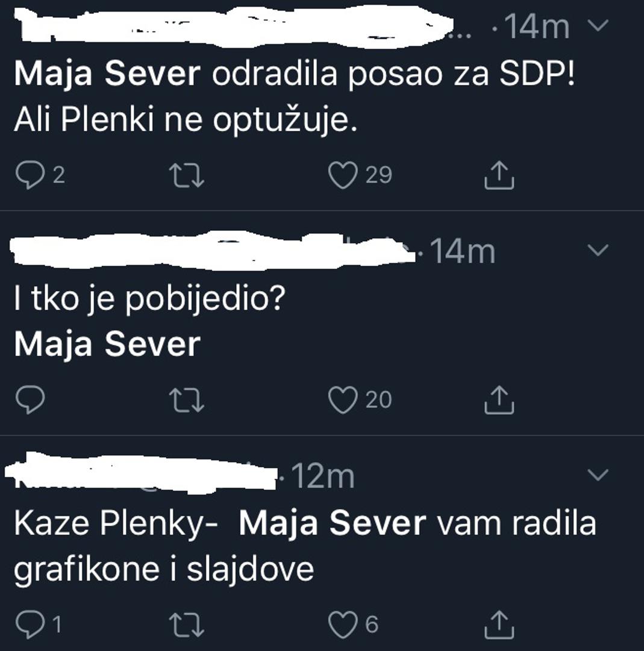Viewport: 644px width, 651px height.
Task: Open the tweet text 'I tko je pobijedio?'
Action: click(x=148, y=299)
